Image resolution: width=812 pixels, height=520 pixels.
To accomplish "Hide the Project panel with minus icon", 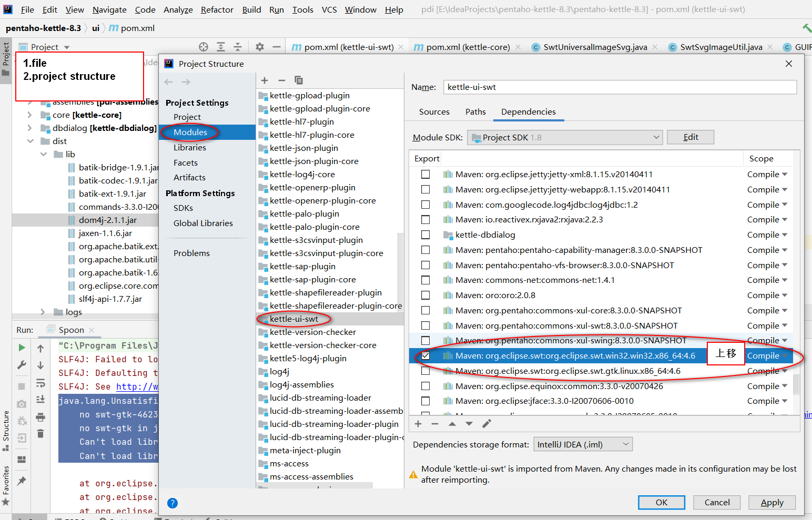I will (277, 47).
